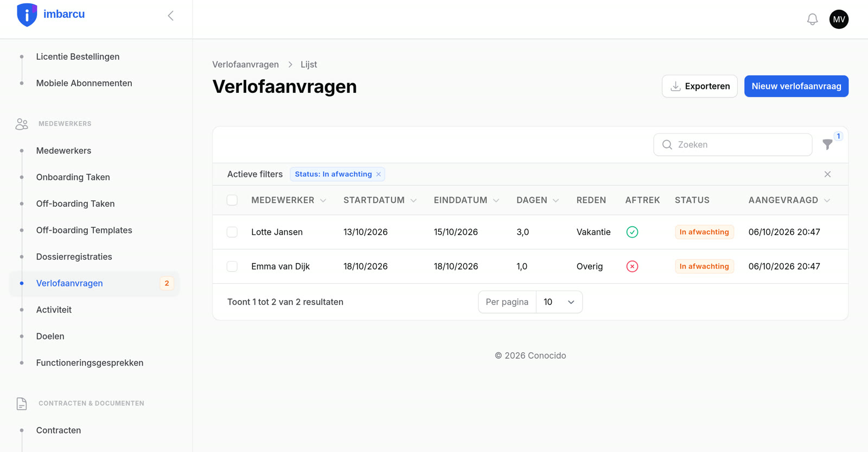The width and height of the screenshot is (868, 452).
Task: Click the Medewerkers group icon
Action: [x=22, y=124]
